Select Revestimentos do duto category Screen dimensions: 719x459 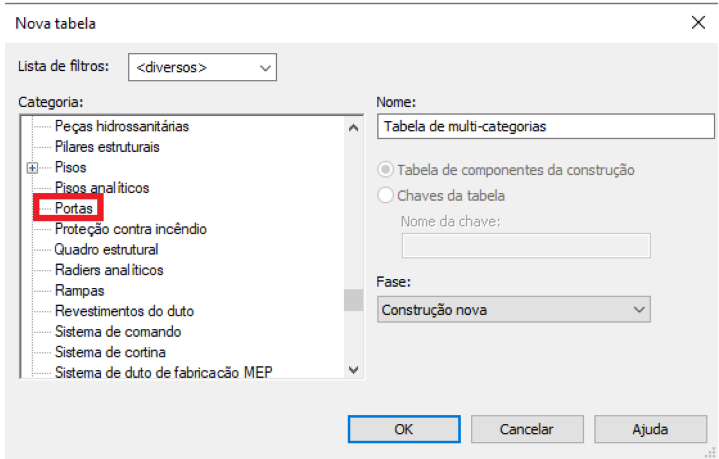click(124, 311)
